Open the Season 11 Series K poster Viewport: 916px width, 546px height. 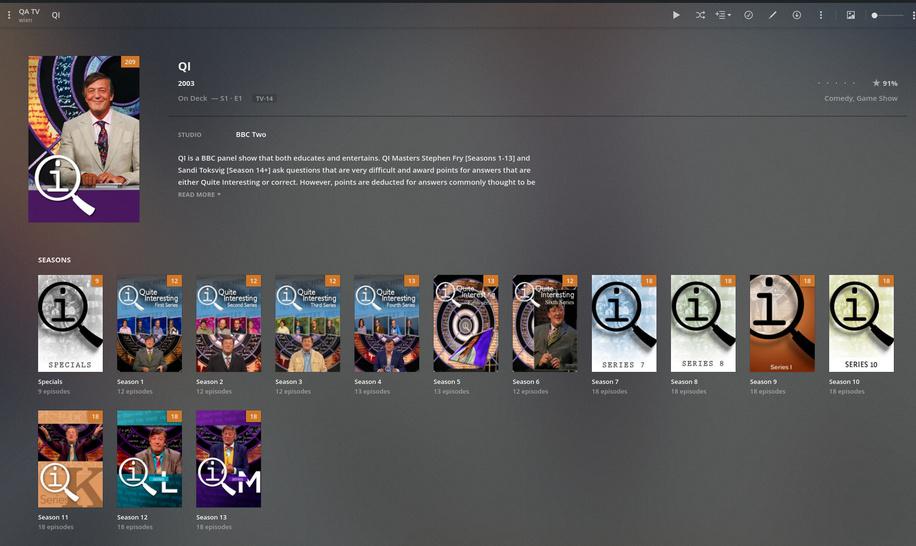point(70,459)
